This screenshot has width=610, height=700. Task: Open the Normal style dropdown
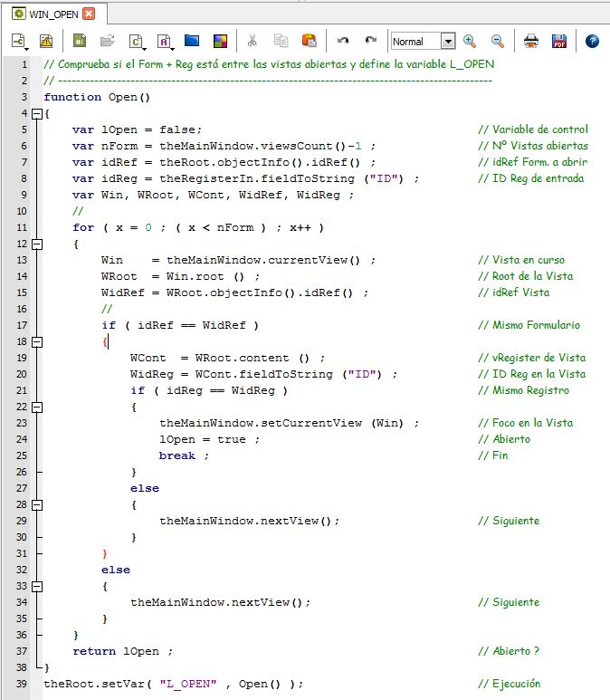tap(448, 42)
